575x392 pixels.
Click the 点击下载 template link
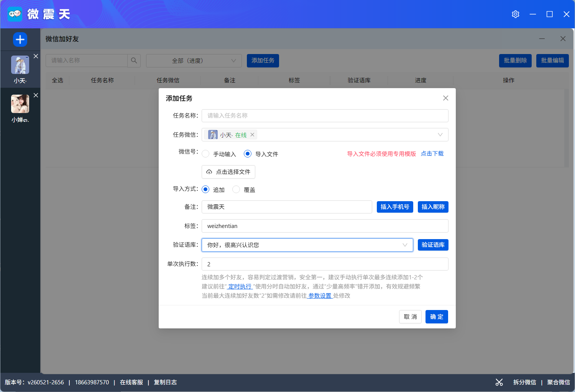[432, 154]
